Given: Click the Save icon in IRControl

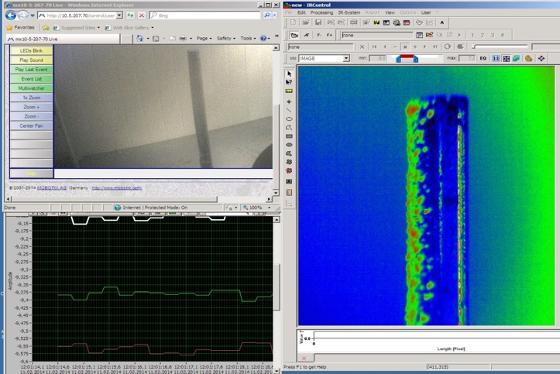Looking at the screenshot, I should [318, 23].
